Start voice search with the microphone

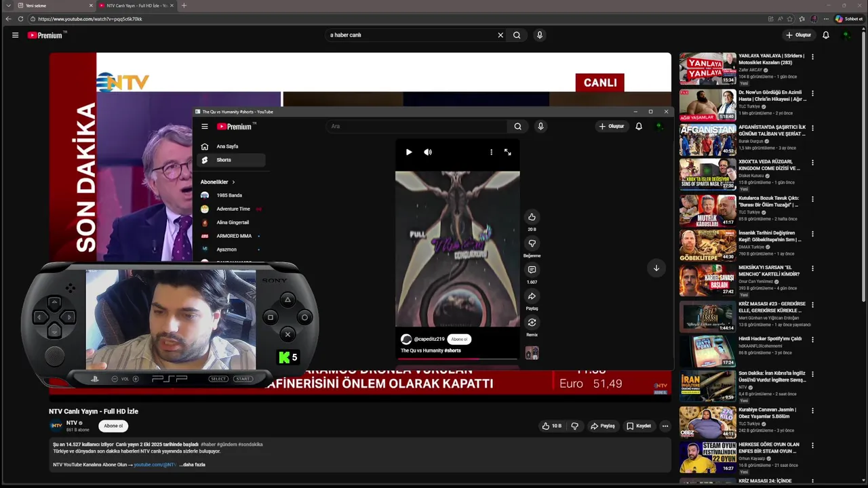coord(540,35)
